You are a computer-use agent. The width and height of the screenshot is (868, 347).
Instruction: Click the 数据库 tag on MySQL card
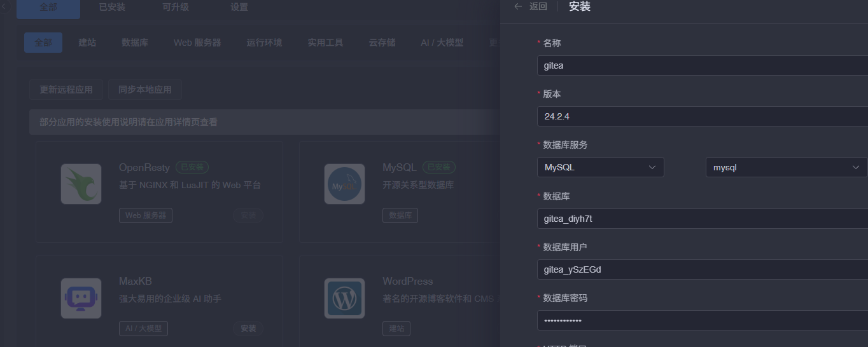[x=400, y=215]
